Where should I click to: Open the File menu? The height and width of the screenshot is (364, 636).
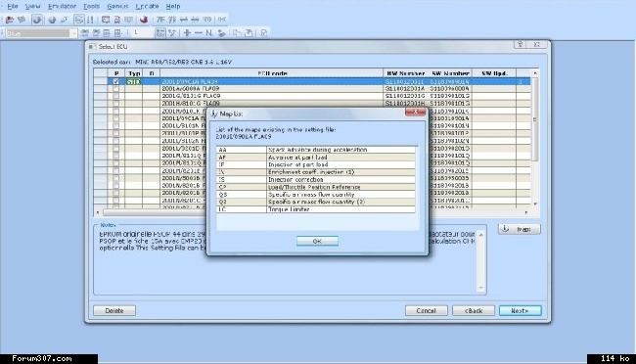[x=13, y=6]
